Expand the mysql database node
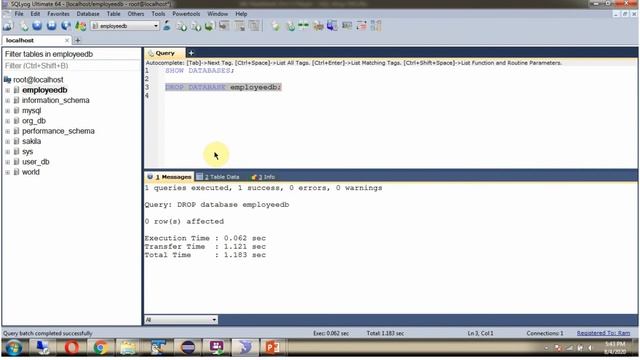This screenshot has height=360, width=640. 7,111
